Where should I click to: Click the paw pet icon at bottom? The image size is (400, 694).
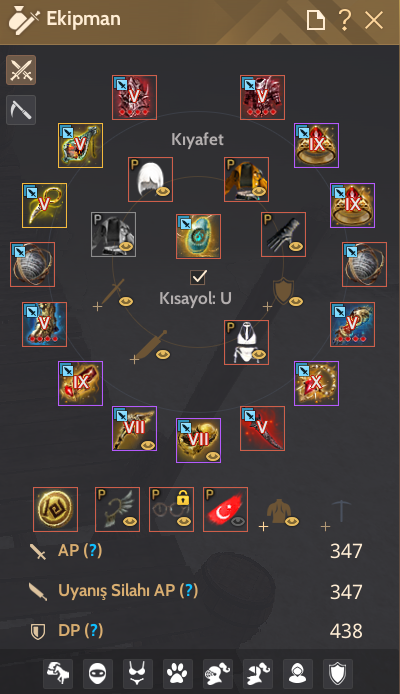click(177, 674)
